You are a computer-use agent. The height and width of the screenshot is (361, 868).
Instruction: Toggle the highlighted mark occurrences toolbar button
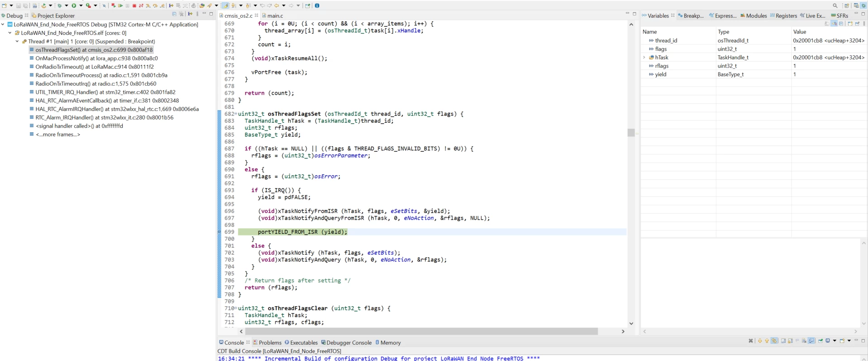tap(226, 5)
